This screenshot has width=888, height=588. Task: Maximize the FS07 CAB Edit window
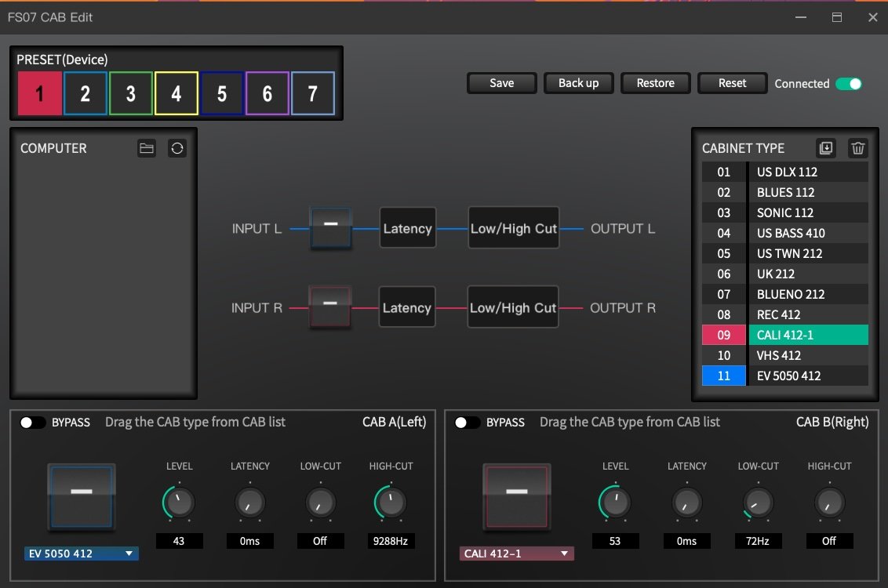(x=836, y=17)
